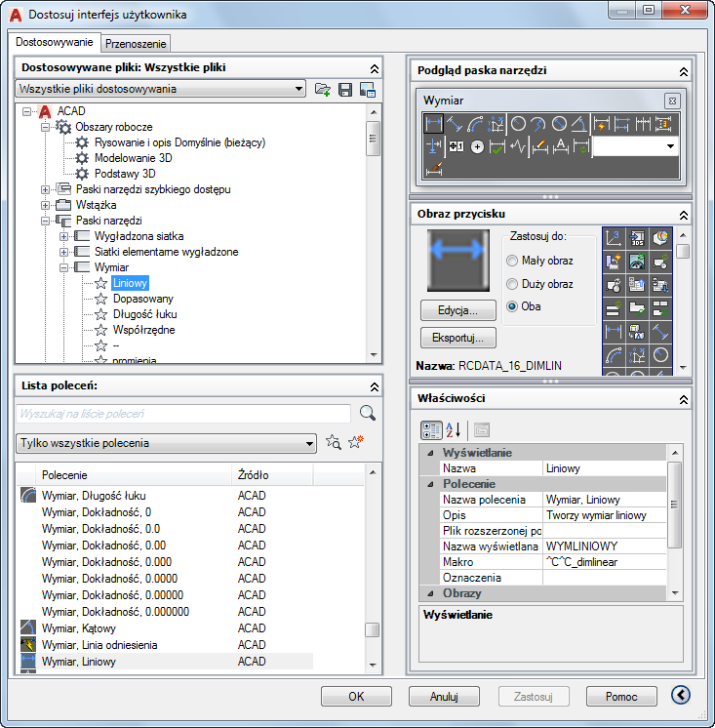Viewport: 715px width, 728px height.
Task: Open the Wszystkie pliki dostosowywania dropdown
Action: point(161,89)
